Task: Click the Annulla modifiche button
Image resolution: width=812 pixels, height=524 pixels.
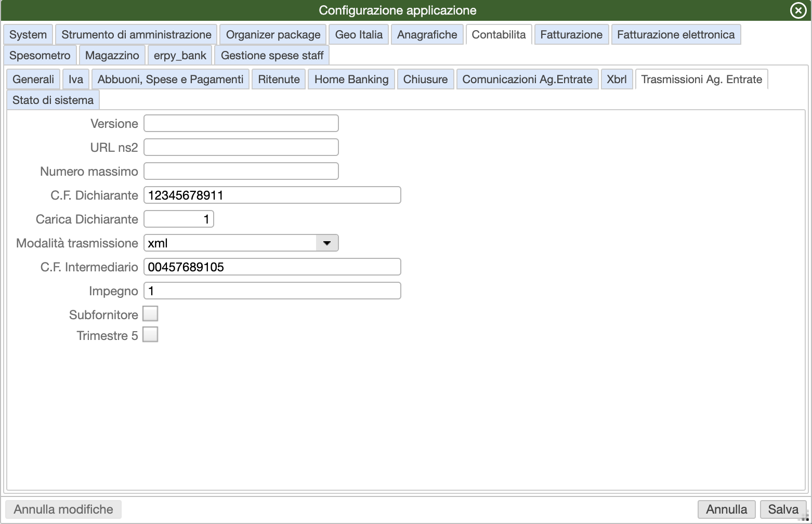Action: coord(63,509)
